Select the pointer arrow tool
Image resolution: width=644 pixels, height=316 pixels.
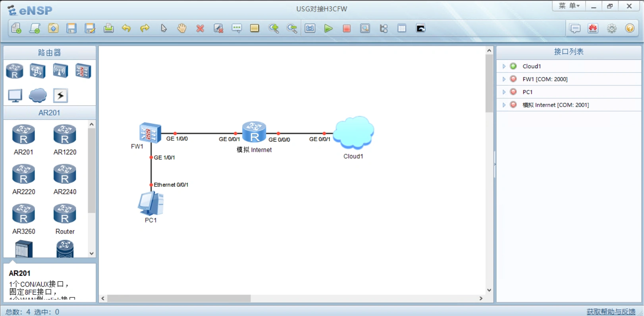coord(164,28)
